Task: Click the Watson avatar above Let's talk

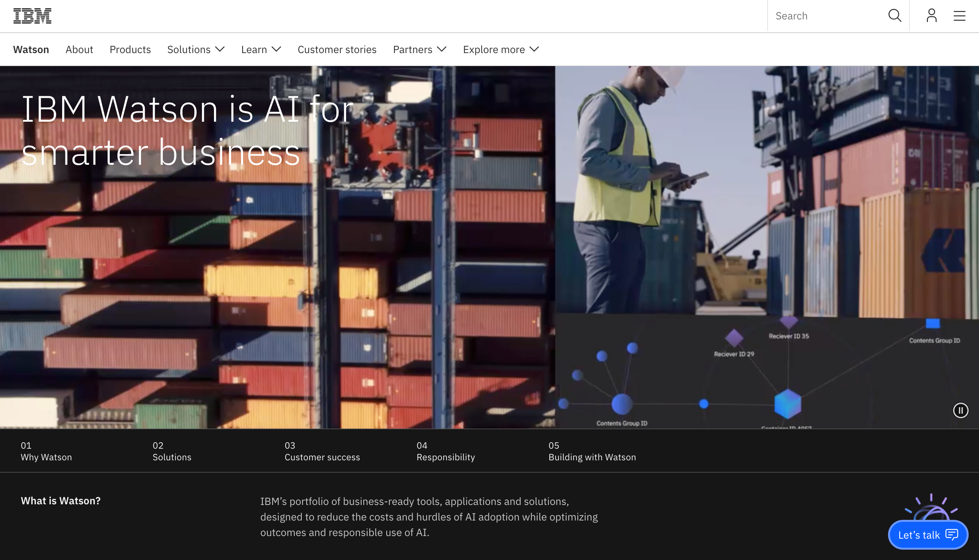Action: pos(931,507)
